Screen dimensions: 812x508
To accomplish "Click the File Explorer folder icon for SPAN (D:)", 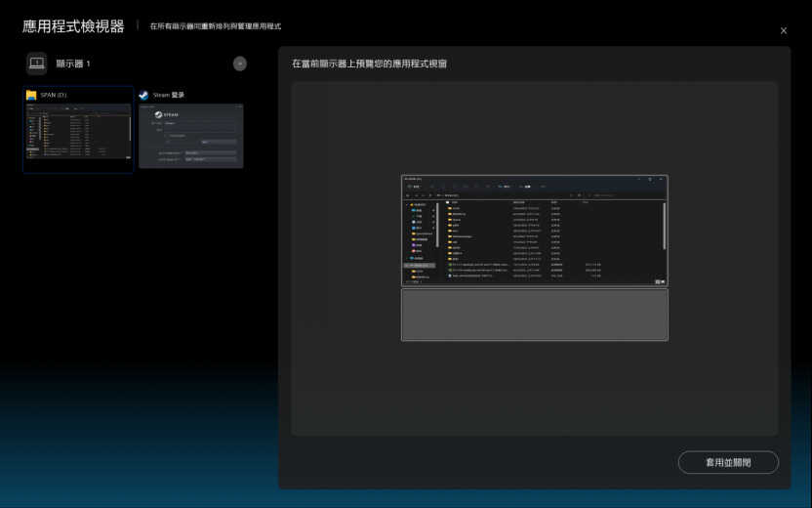I will (x=31, y=95).
